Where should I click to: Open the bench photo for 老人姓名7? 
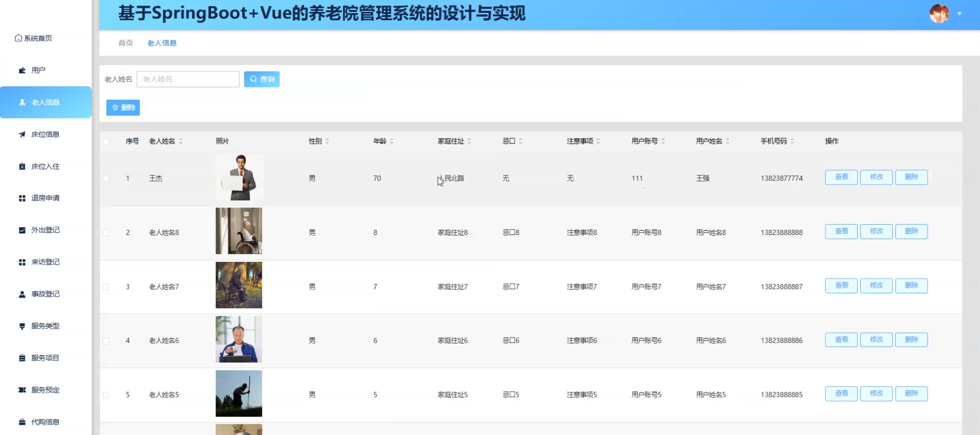coord(239,285)
